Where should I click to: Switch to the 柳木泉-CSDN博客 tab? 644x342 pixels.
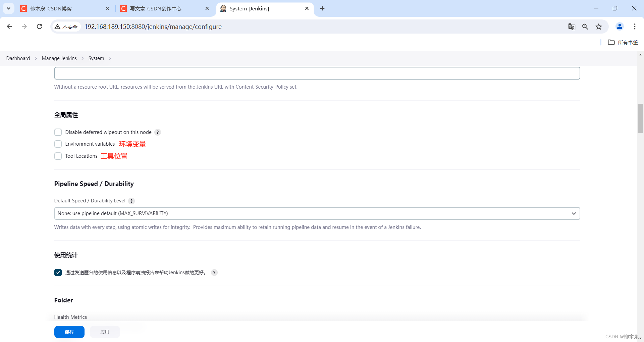click(x=64, y=8)
